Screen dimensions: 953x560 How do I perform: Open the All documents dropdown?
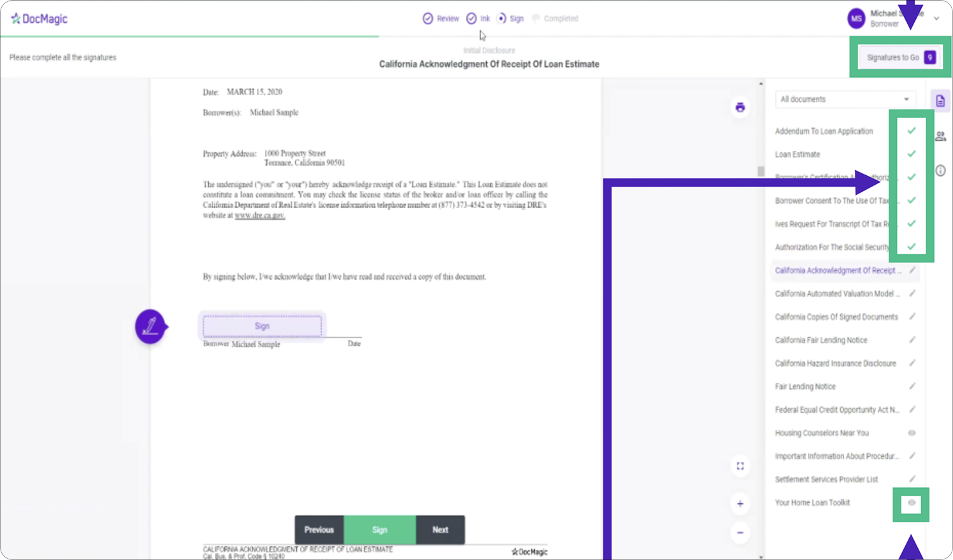845,99
